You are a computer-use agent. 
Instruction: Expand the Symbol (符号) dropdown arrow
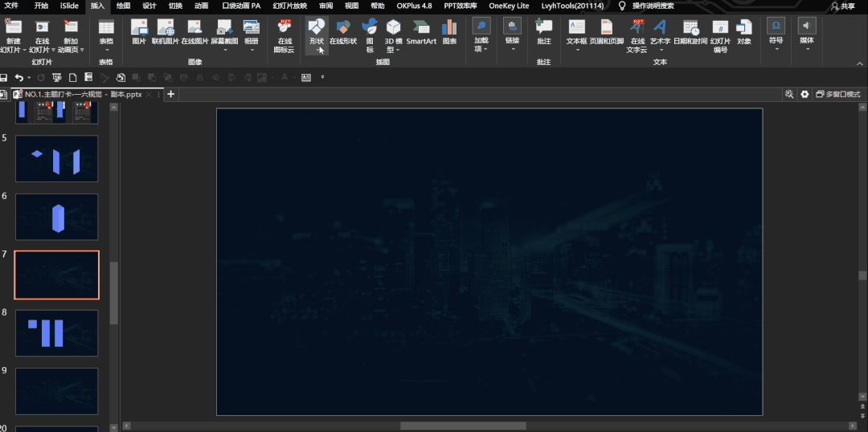coord(776,50)
